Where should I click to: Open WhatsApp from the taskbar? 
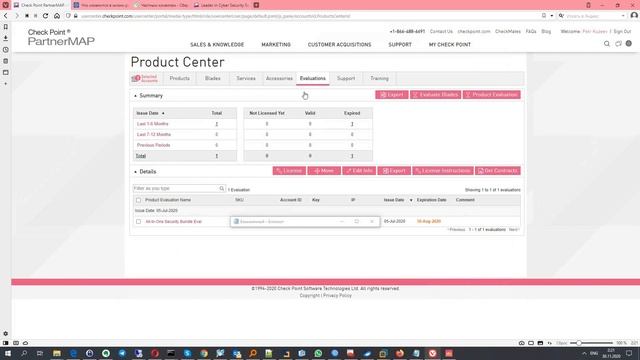coord(318,353)
